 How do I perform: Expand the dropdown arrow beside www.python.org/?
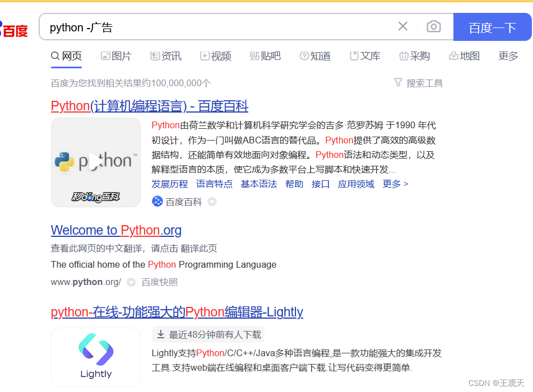(131, 282)
